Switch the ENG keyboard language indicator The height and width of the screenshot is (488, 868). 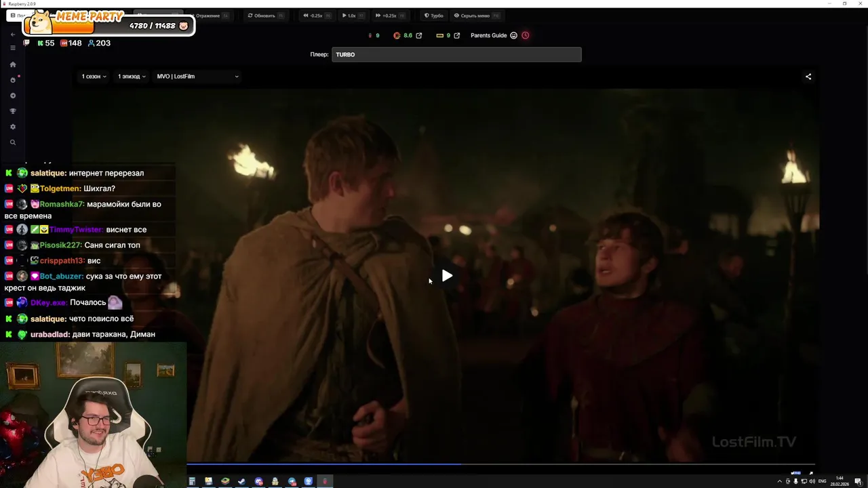coord(822,481)
